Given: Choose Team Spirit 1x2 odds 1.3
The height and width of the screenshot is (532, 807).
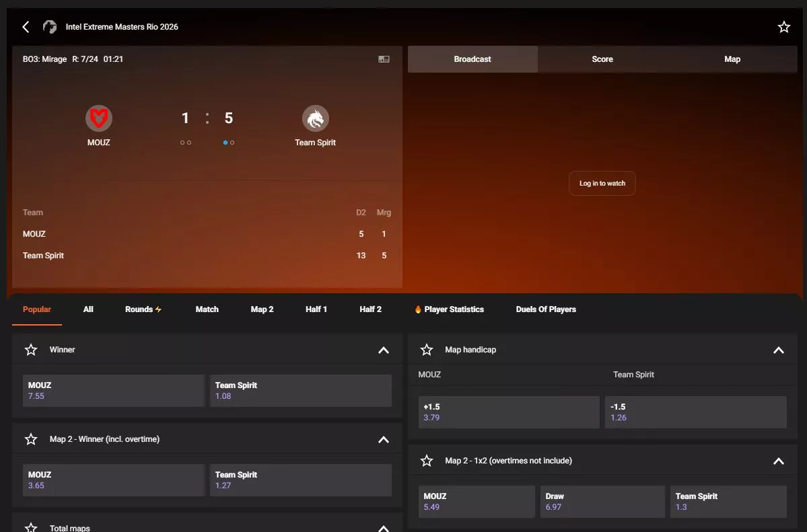Looking at the screenshot, I should pos(728,502).
